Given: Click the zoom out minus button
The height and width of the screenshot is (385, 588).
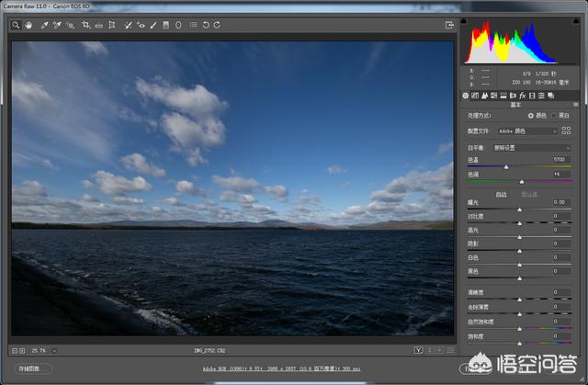Looking at the screenshot, I should tap(15, 351).
